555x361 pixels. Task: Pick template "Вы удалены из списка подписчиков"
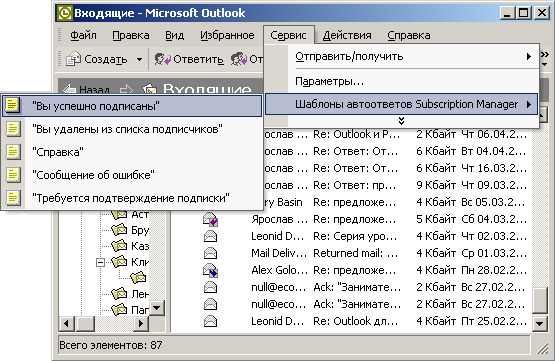click(x=132, y=129)
